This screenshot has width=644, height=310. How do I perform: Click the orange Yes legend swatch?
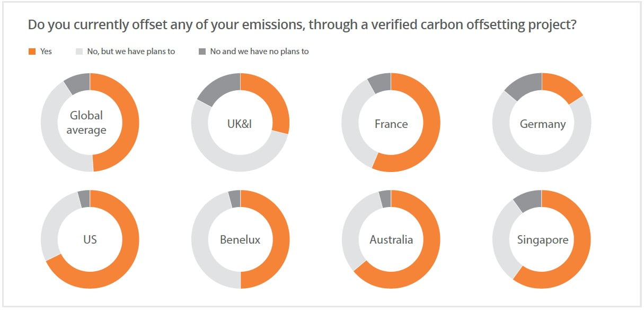click(x=32, y=51)
